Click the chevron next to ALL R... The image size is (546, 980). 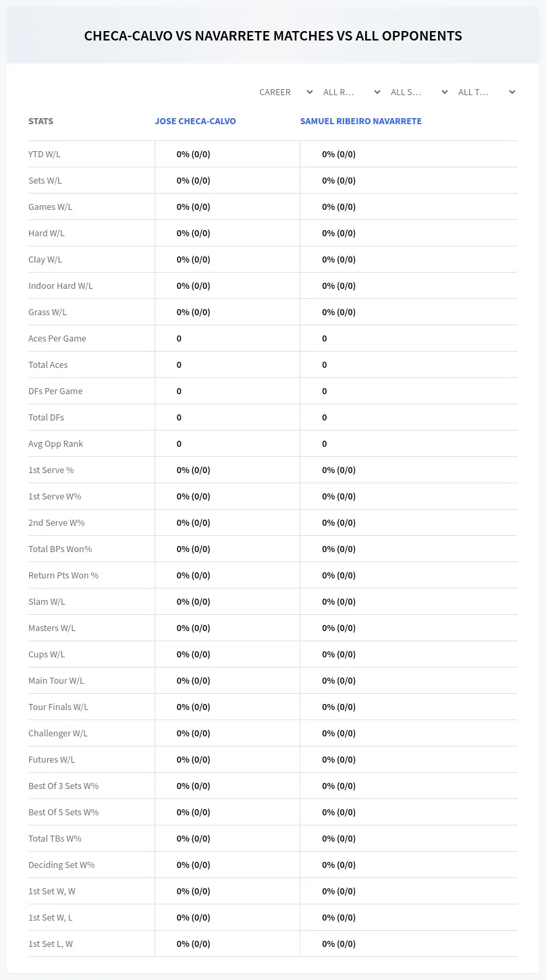click(377, 92)
